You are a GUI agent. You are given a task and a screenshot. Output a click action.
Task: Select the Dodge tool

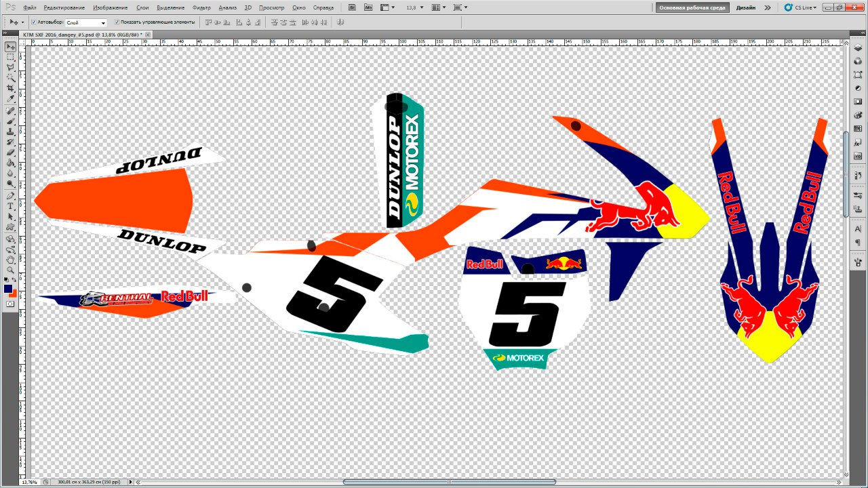(x=11, y=184)
